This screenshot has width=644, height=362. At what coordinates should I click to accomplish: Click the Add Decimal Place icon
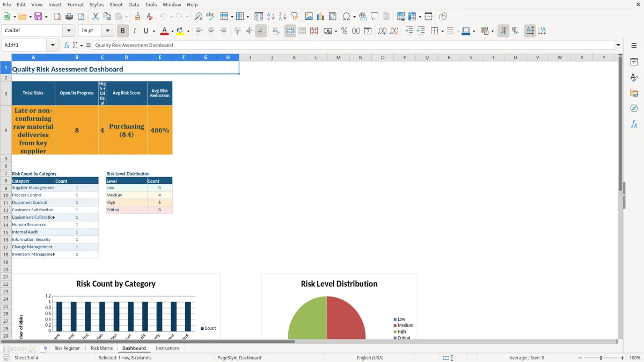tap(383, 31)
